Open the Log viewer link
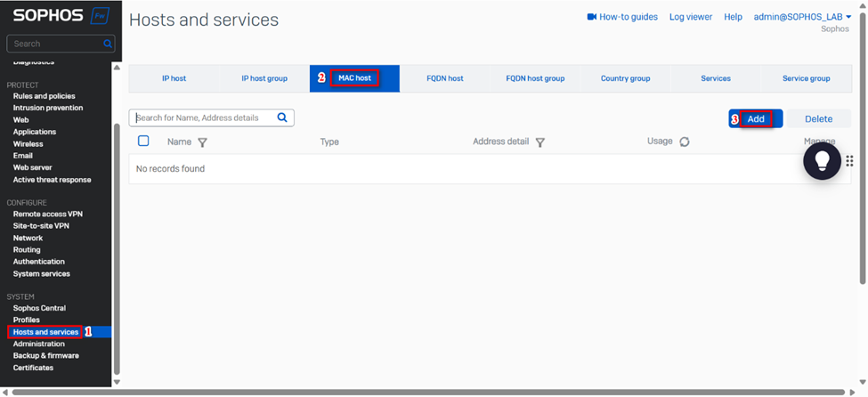The height and width of the screenshot is (397, 868). pos(691,17)
